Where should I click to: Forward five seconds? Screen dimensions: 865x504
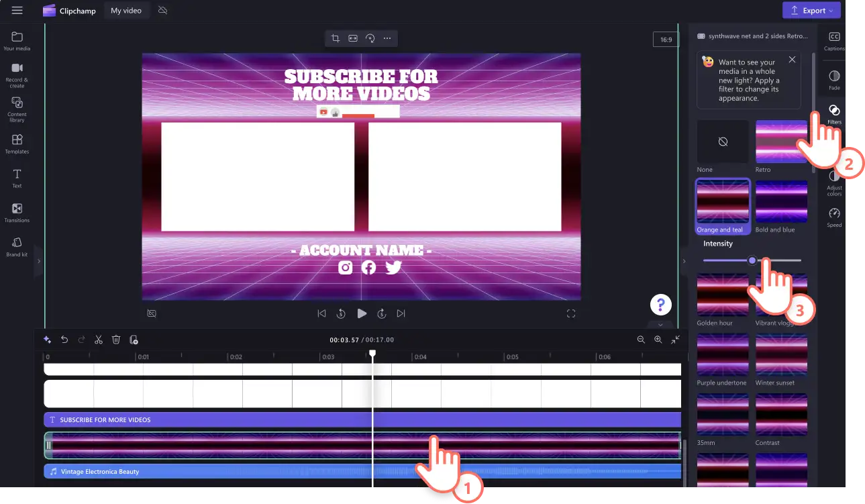pos(381,313)
